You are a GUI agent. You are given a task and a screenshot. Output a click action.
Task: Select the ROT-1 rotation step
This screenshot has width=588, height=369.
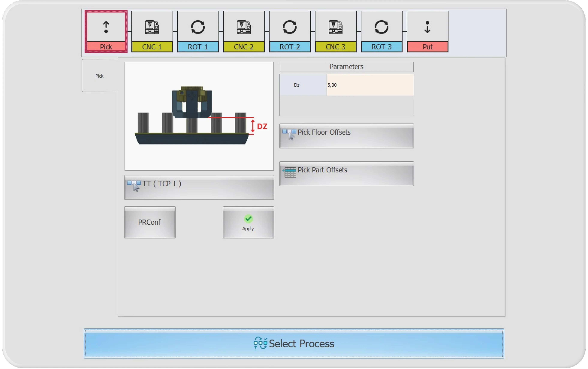(x=198, y=31)
